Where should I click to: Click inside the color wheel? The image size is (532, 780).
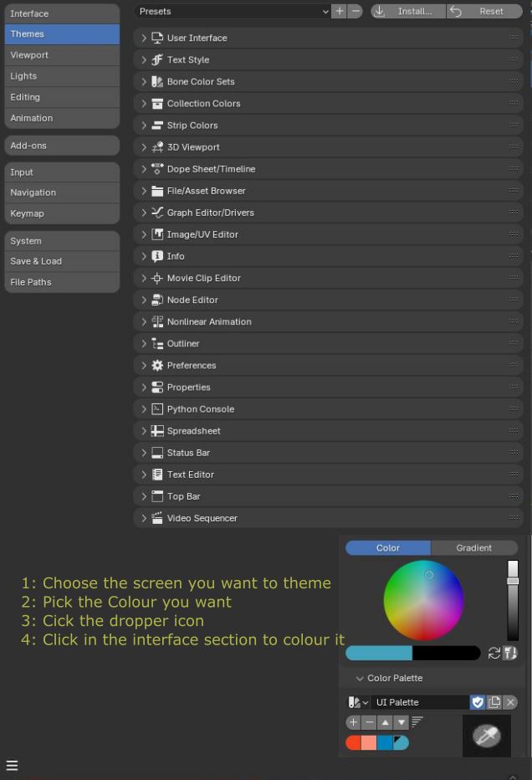coord(423,600)
